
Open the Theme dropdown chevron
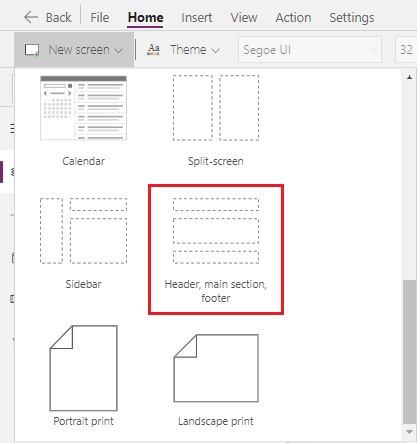pyautogui.click(x=216, y=51)
